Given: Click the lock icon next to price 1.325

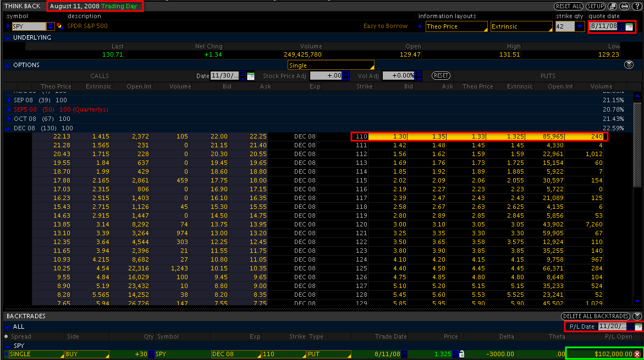Looking at the screenshot, I should (x=462, y=354).
